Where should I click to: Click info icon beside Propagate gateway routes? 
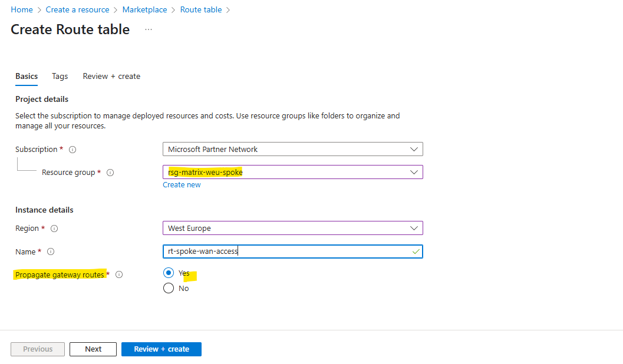[x=119, y=274]
